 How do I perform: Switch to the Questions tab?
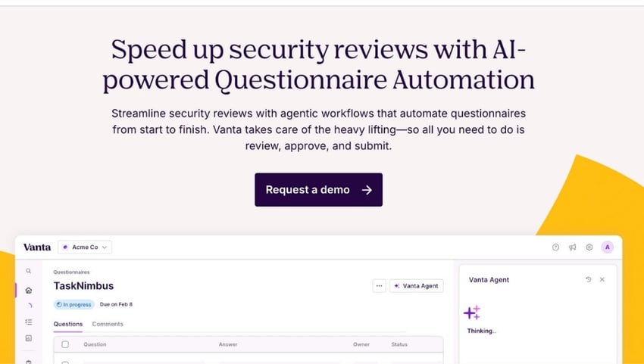click(68, 324)
